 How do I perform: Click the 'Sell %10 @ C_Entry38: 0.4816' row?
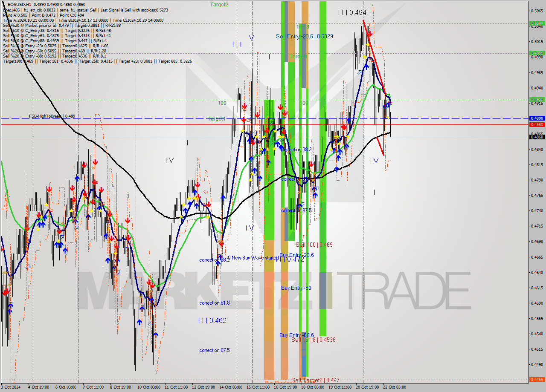point(57,30)
